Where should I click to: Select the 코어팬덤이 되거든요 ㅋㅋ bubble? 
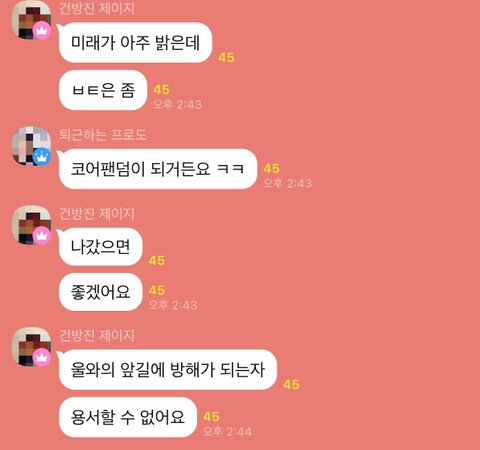coord(158,169)
